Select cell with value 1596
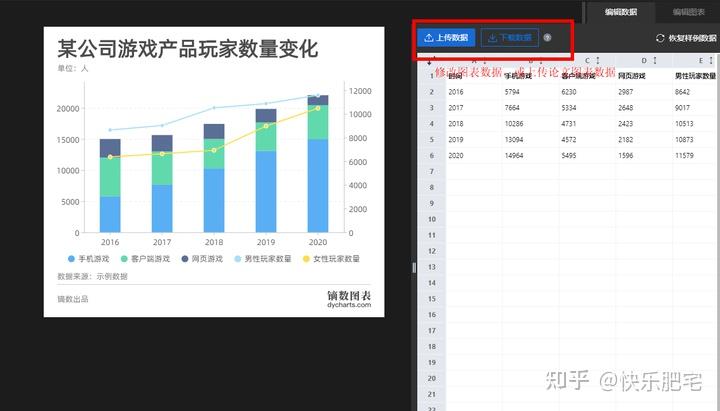This screenshot has height=411, width=720. 644,156
